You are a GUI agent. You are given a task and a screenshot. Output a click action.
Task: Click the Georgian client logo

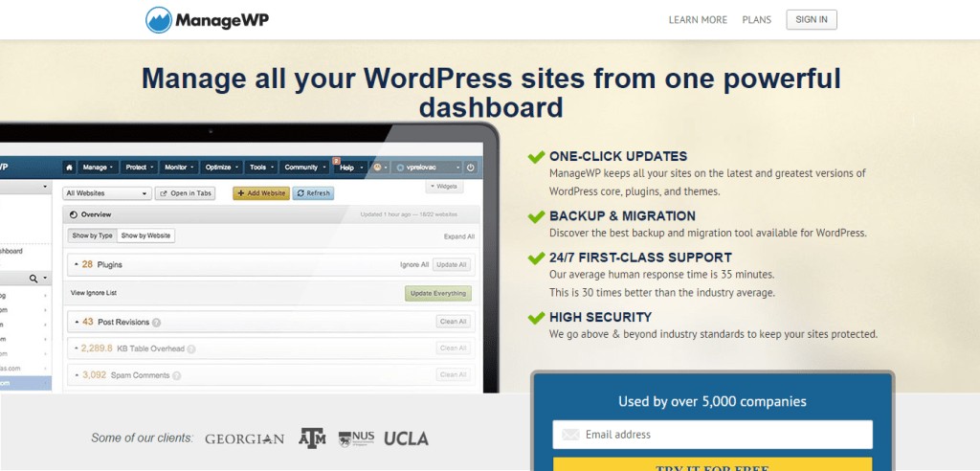[x=244, y=439]
